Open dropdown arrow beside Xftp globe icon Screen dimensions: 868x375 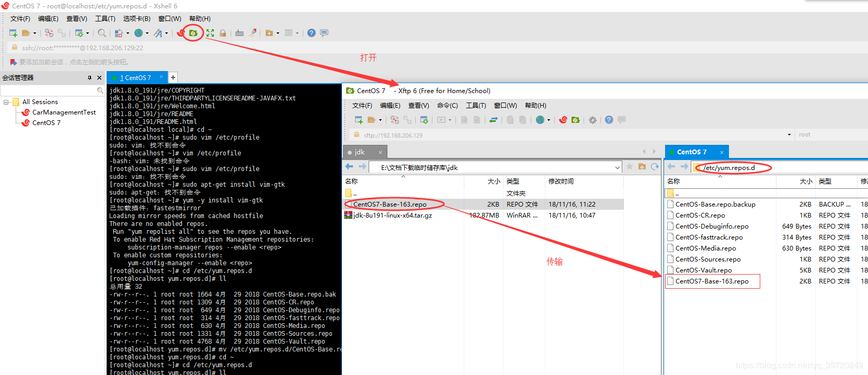click(x=549, y=120)
